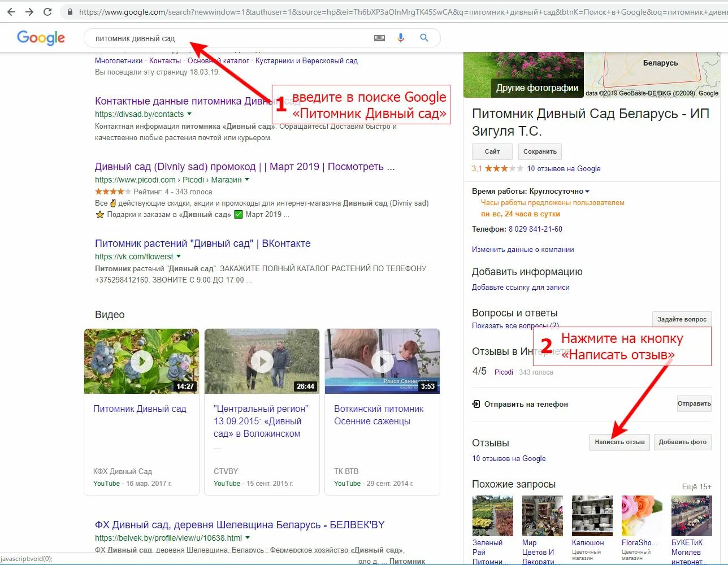728x565 pixels.
Task: Open Питомник растений ВКонтакте result
Action: [x=203, y=244]
